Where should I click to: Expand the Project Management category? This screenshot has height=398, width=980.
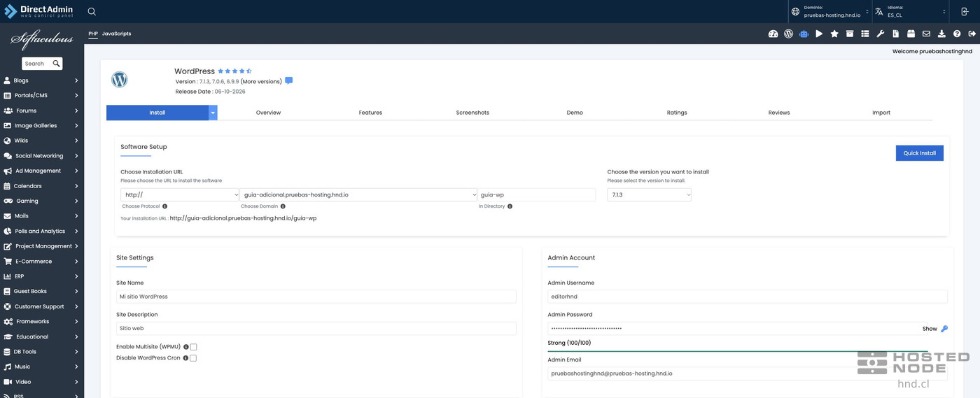[x=42, y=246]
